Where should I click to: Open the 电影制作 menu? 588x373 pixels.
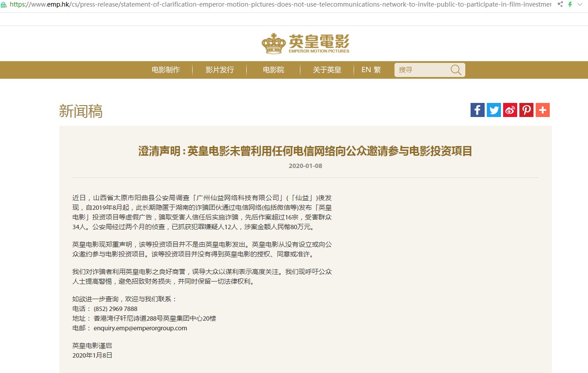point(166,70)
